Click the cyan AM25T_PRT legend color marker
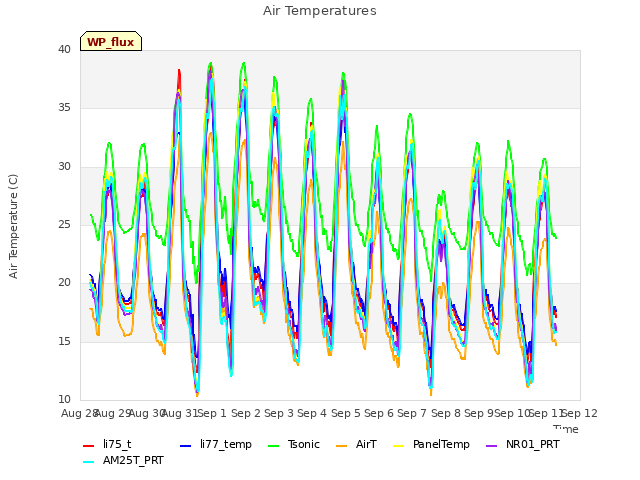 [x=89, y=462]
